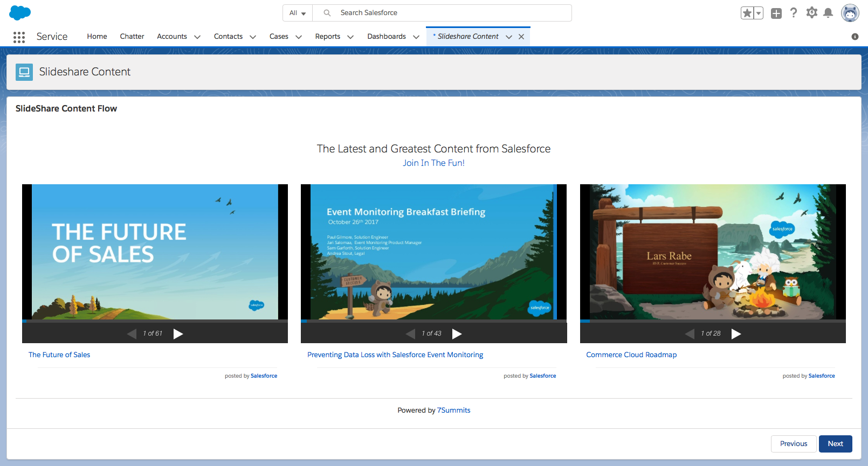The width and height of the screenshot is (868, 466).
Task: Expand the Reports tab chevron
Action: tap(350, 37)
